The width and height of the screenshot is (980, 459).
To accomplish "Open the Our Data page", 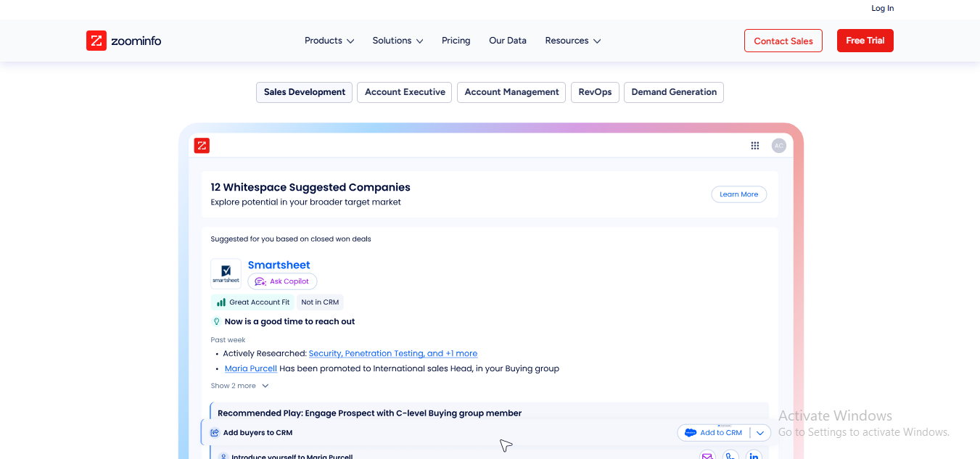I will [508, 41].
